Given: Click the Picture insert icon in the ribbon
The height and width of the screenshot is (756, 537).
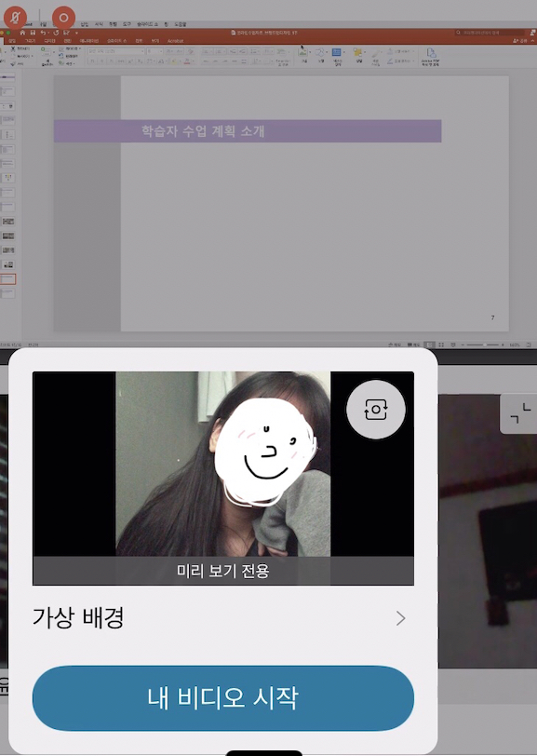Looking at the screenshot, I should 303,52.
